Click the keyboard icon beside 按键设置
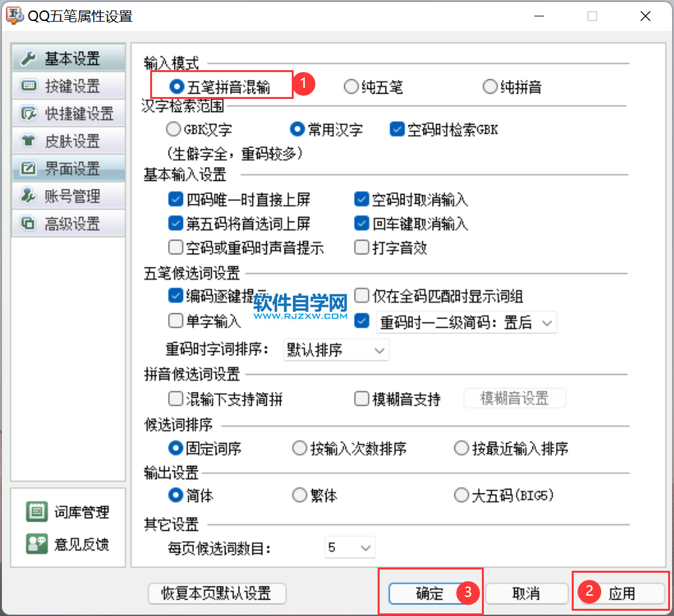Screen dimensions: 674x616 point(28,85)
